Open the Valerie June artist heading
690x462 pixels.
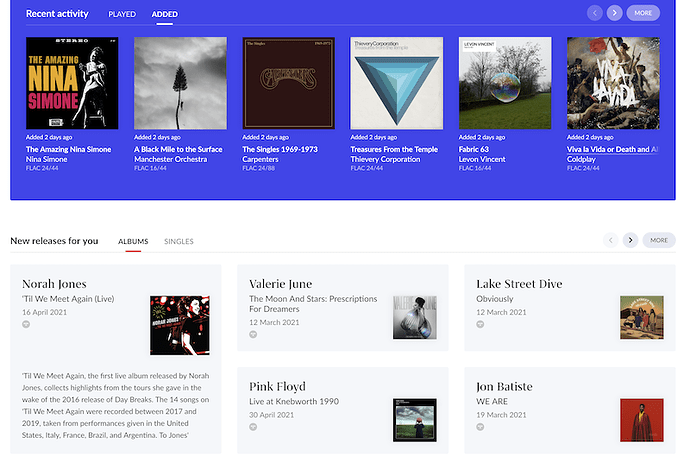(x=281, y=284)
